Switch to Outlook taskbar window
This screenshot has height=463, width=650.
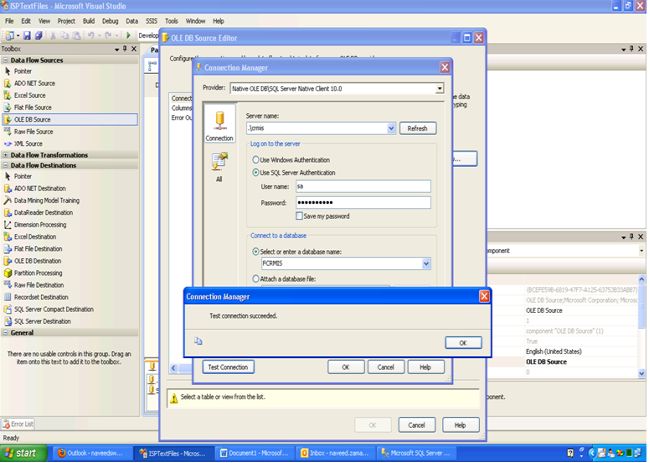(x=91, y=453)
